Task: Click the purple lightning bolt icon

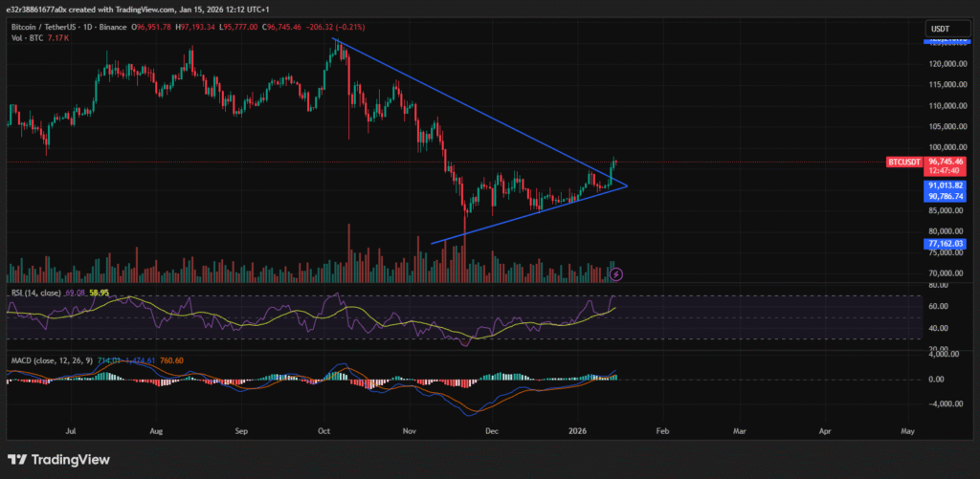Action: (616, 273)
